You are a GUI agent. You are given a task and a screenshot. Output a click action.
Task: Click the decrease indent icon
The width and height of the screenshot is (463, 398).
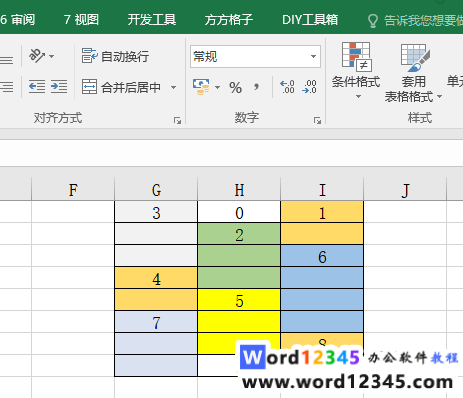(37, 87)
